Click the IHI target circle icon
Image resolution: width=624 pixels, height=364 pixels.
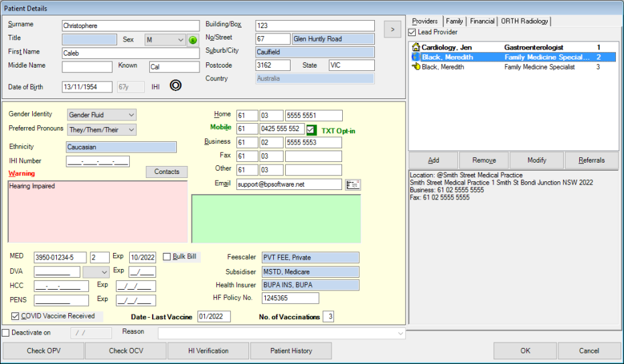tap(175, 85)
